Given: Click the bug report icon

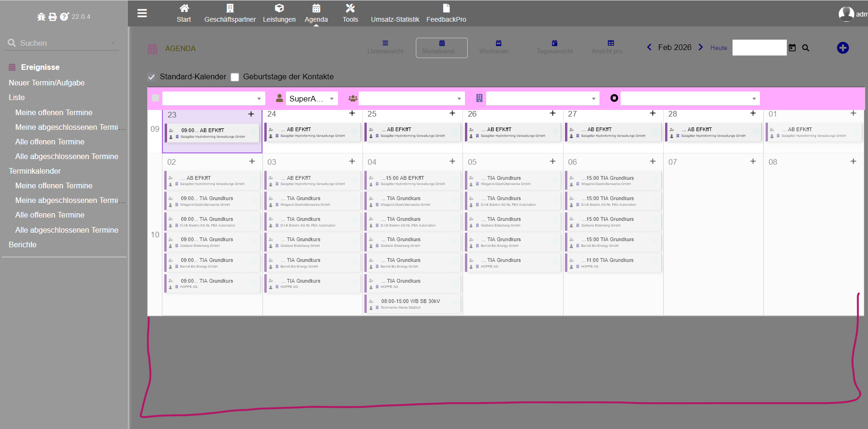Looking at the screenshot, I should [41, 17].
